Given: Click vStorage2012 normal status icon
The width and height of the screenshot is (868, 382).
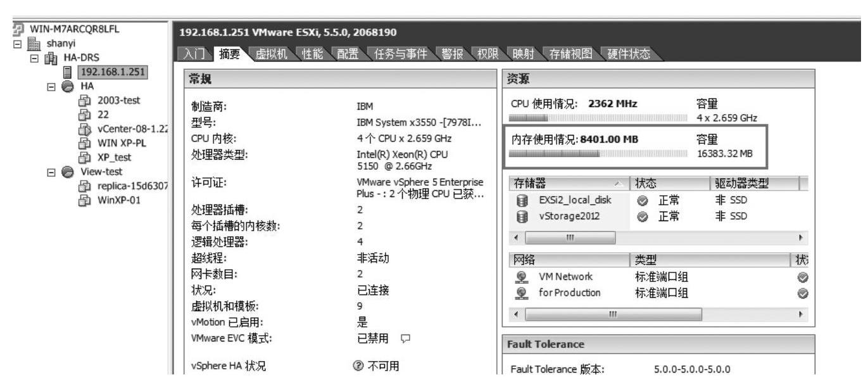Looking at the screenshot, I should click(x=642, y=215).
